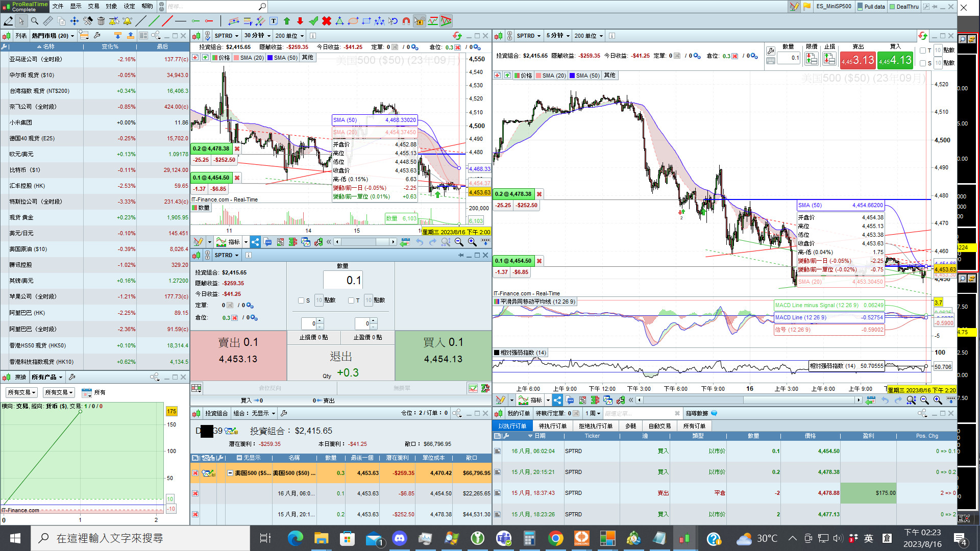The image size is (980, 551).
Task: Click the green 買入 0.1 buy button
Action: (443, 355)
